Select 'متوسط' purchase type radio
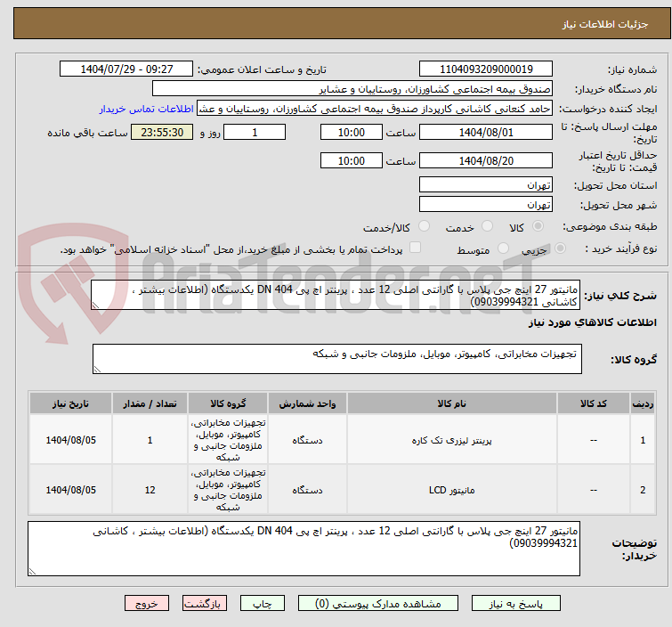The image size is (672, 627). [x=504, y=249]
